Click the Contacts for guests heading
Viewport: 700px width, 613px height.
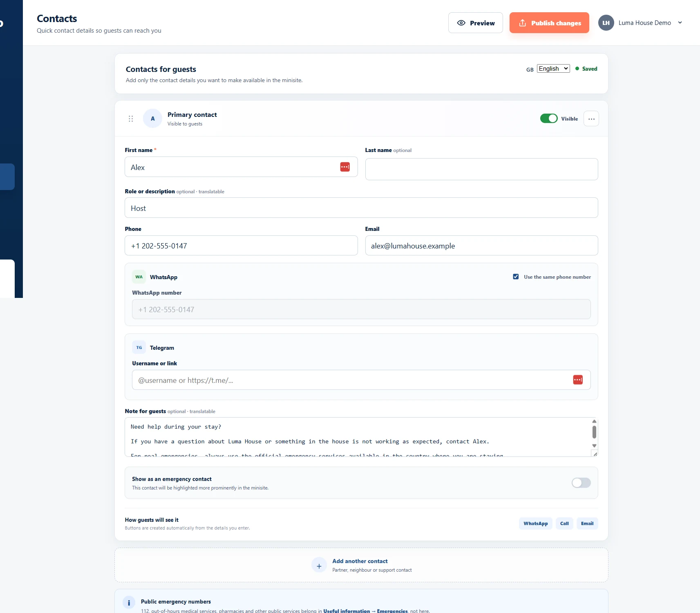click(161, 69)
